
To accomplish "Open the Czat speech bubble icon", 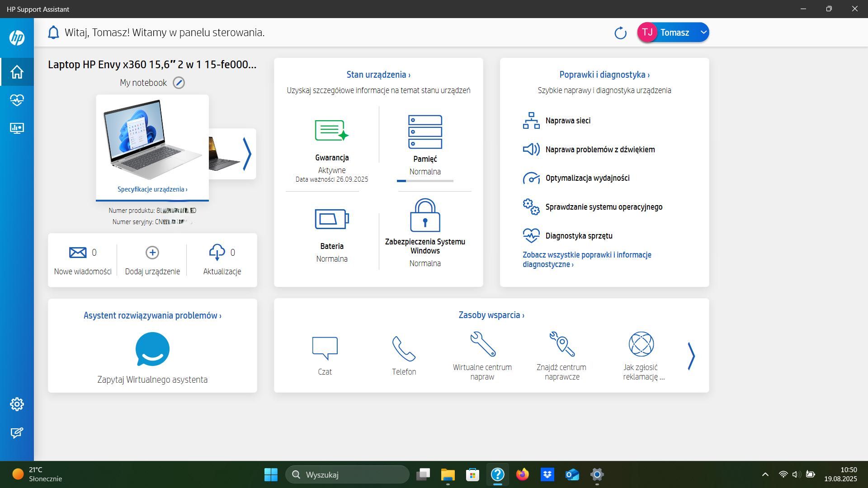I will click(325, 348).
